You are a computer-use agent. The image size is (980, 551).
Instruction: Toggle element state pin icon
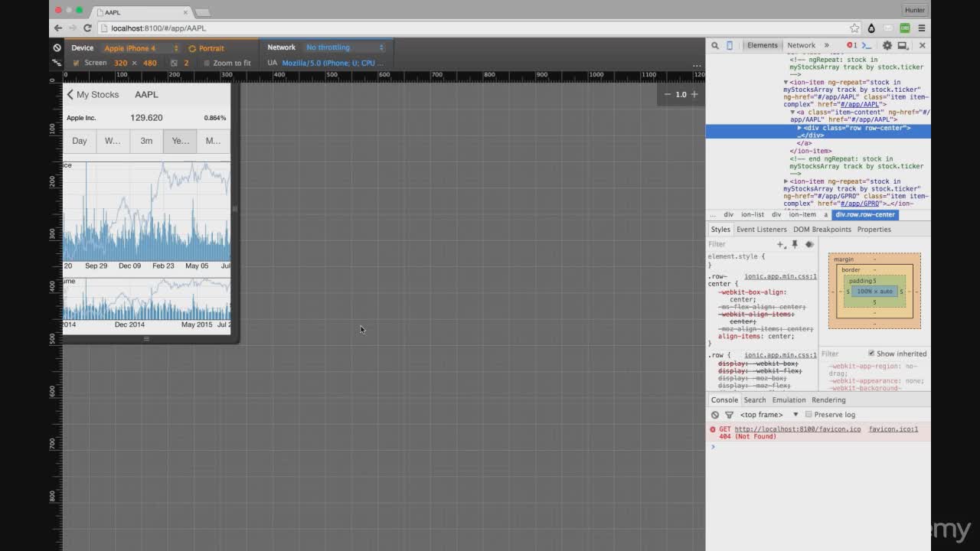tap(795, 244)
